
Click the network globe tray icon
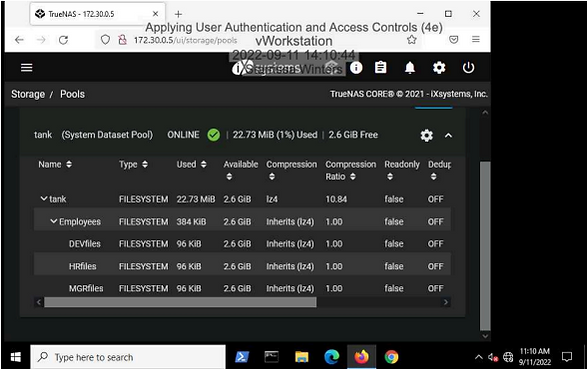pos(508,357)
